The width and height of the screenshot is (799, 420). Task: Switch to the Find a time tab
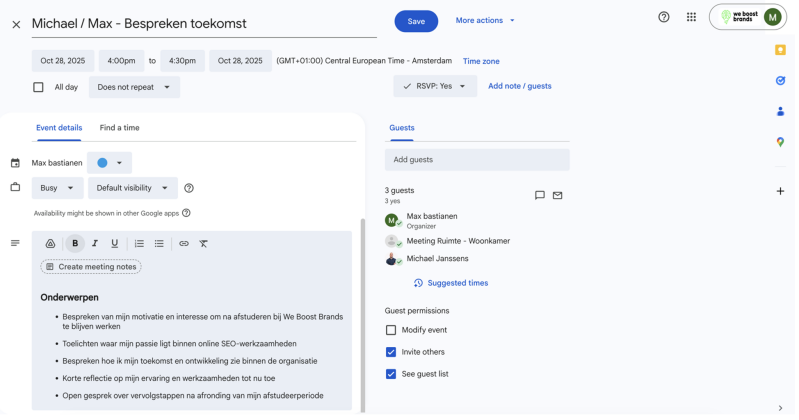(119, 128)
